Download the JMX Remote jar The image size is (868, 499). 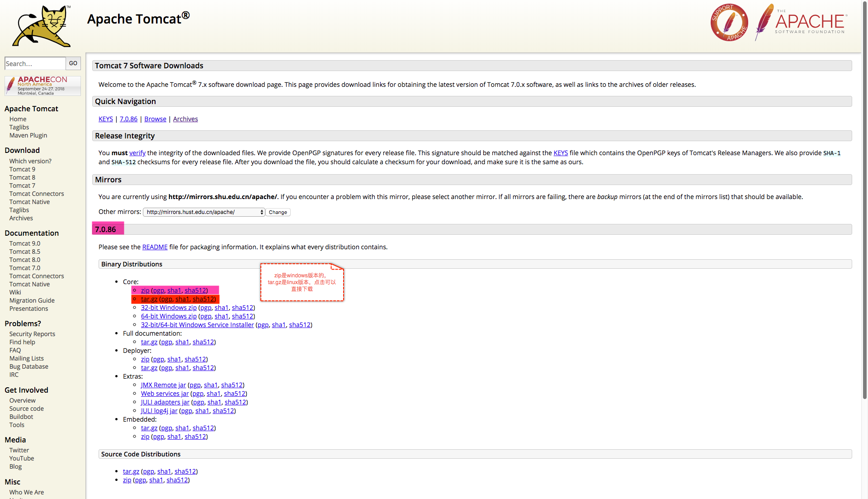tap(163, 385)
